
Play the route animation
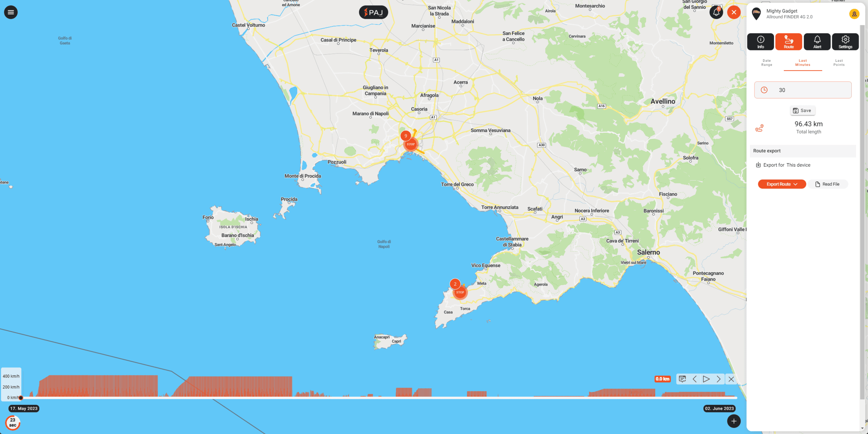click(706, 379)
